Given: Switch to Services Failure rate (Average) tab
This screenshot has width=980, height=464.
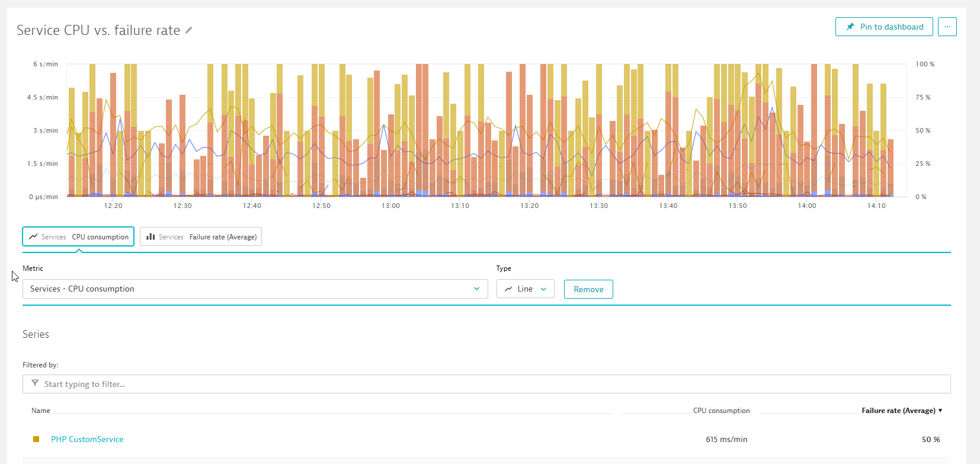Looking at the screenshot, I should (x=201, y=236).
